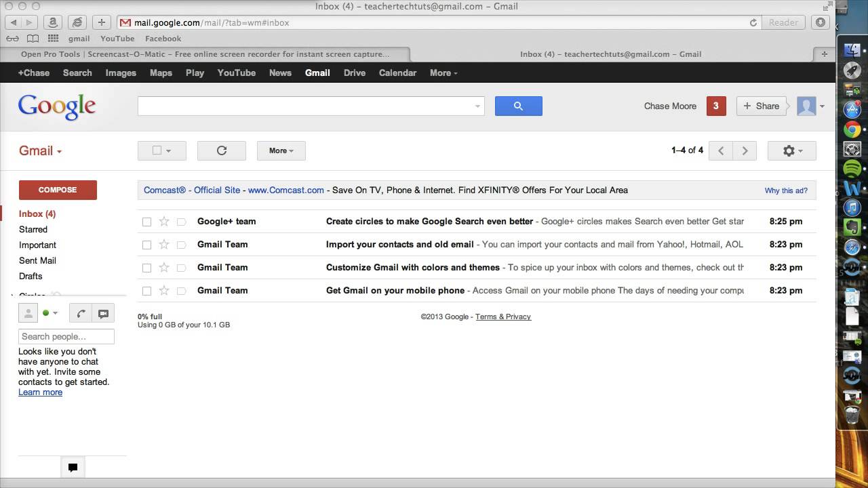Mark the 'Customize Gmail' email as important

click(x=181, y=268)
